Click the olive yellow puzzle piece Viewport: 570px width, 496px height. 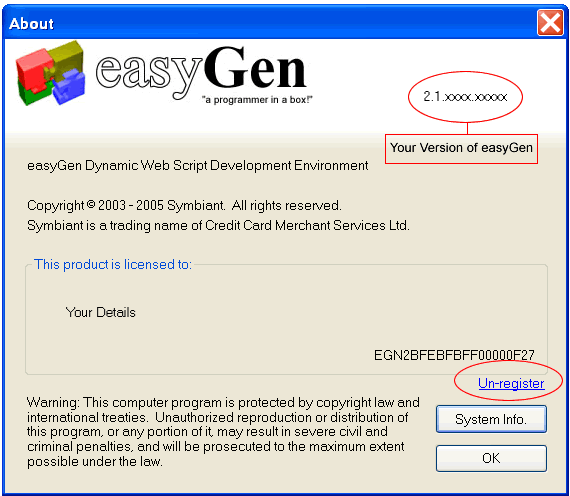[x=67, y=57]
